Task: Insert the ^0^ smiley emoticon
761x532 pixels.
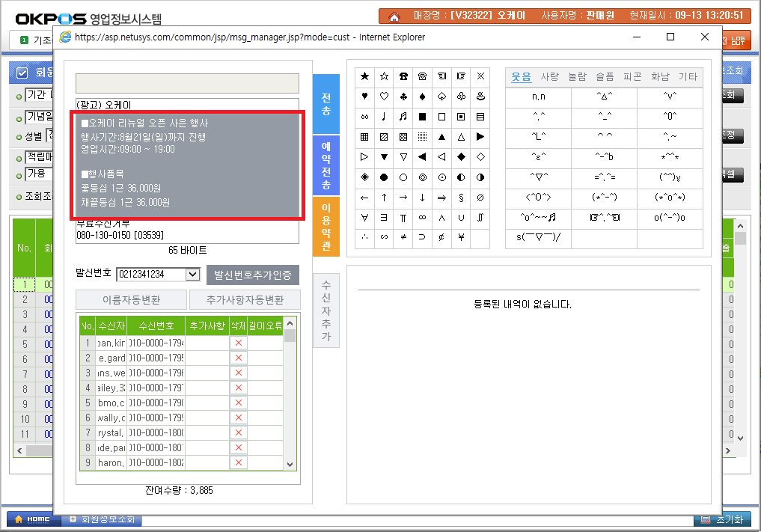Action: click(x=670, y=117)
